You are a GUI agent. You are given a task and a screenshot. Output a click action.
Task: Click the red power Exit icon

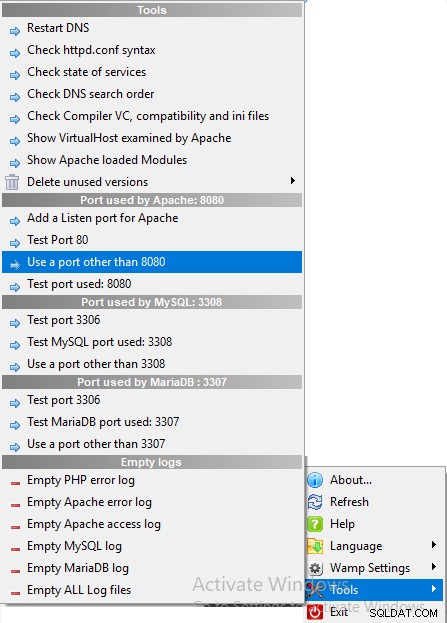coord(315,612)
